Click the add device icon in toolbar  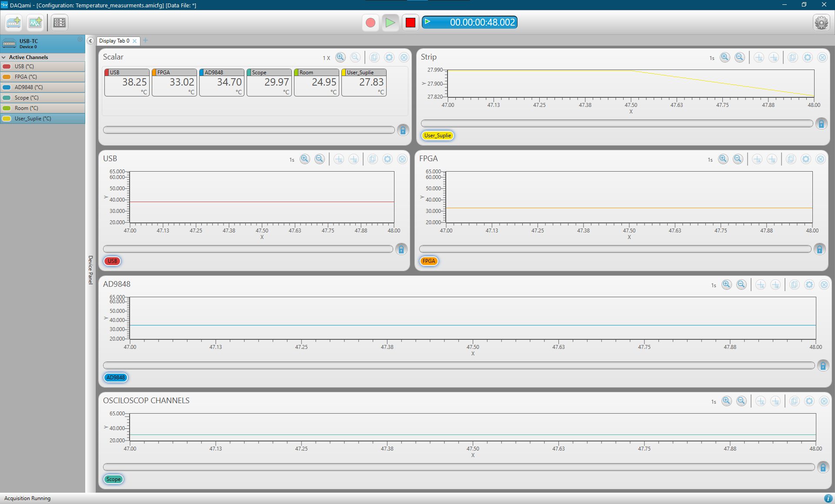[x=13, y=23]
